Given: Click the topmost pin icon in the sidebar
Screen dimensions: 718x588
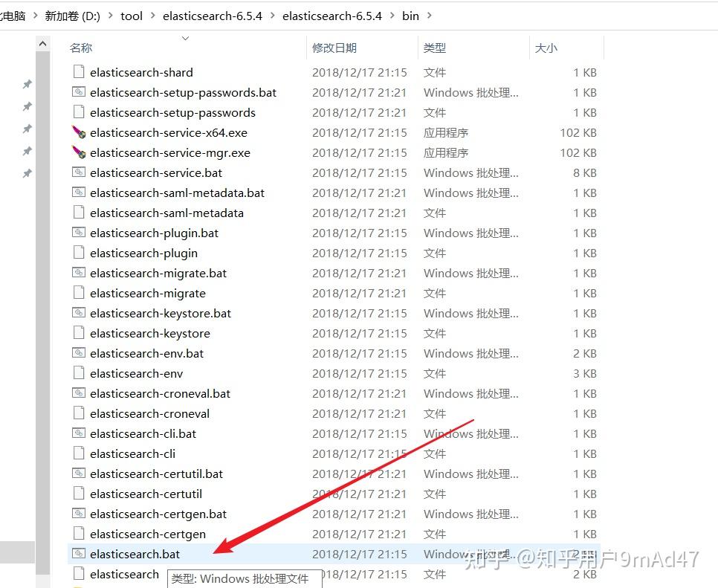Looking at the screenshot, I should pyautogui.click(x=27, y=84).
